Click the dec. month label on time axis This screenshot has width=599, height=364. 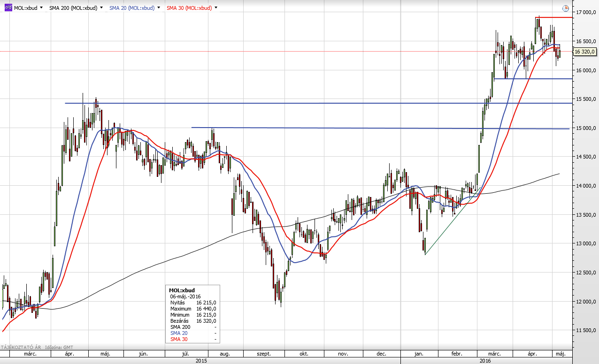(x=381, y=354)
